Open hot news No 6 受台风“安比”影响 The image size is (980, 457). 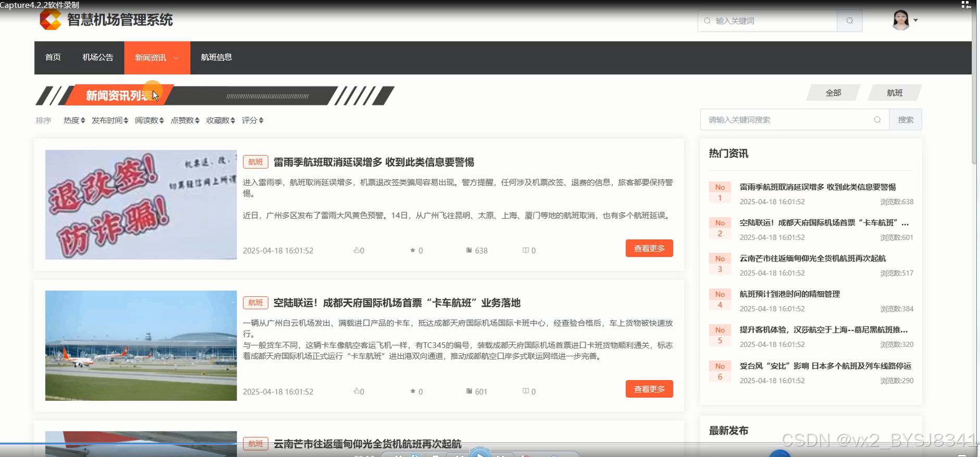pos(826,366)
